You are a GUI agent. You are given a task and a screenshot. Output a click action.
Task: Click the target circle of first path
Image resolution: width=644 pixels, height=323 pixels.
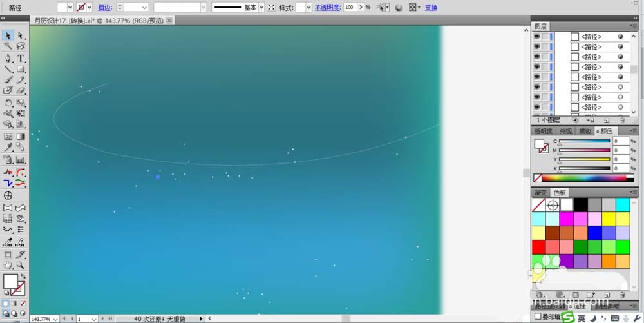[x=620, y=37]
